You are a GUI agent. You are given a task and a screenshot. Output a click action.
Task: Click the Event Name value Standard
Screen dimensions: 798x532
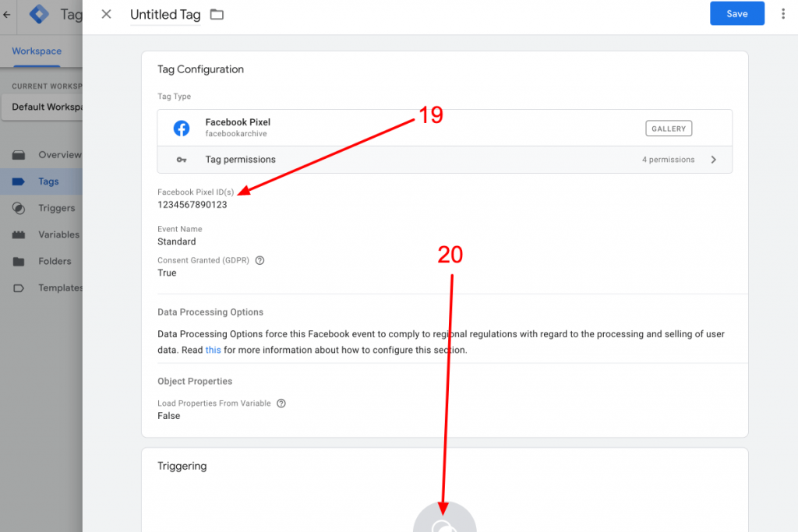coord(177,241)
